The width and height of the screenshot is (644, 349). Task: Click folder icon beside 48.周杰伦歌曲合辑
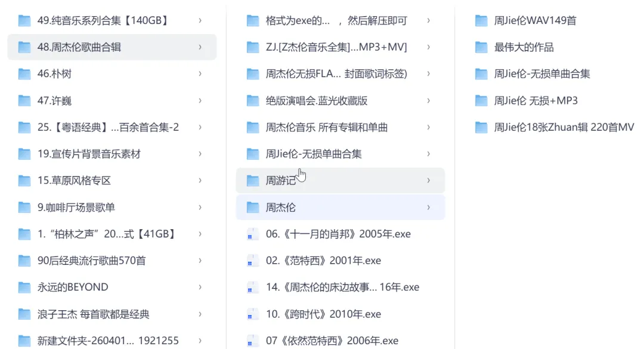coord(24,47)
